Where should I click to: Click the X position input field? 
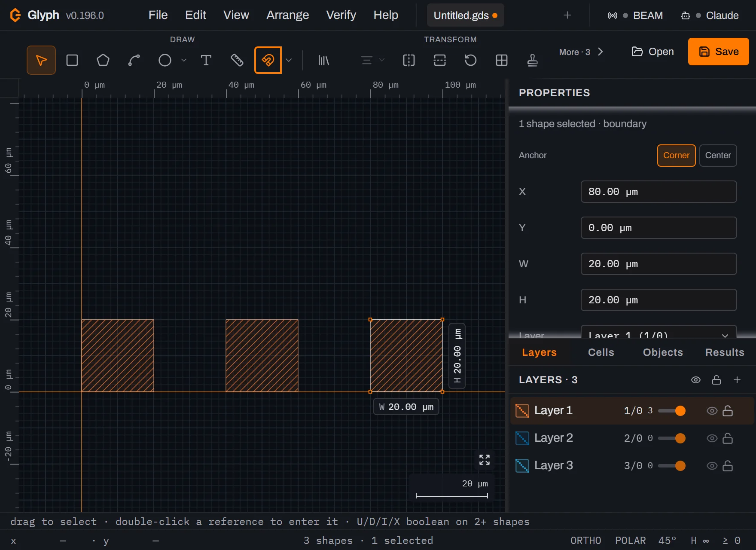point(658,192)
